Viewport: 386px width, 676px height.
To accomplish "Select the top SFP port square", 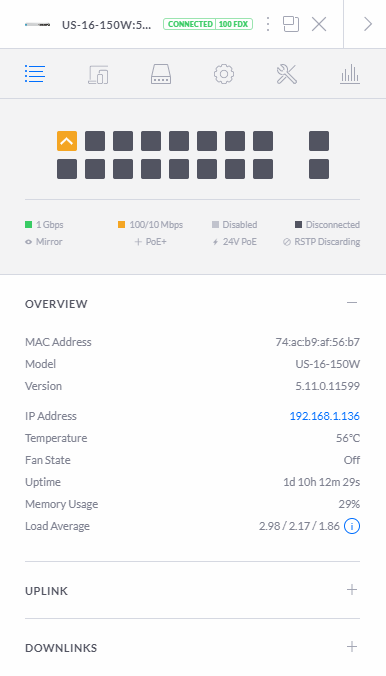I will 319,141.
